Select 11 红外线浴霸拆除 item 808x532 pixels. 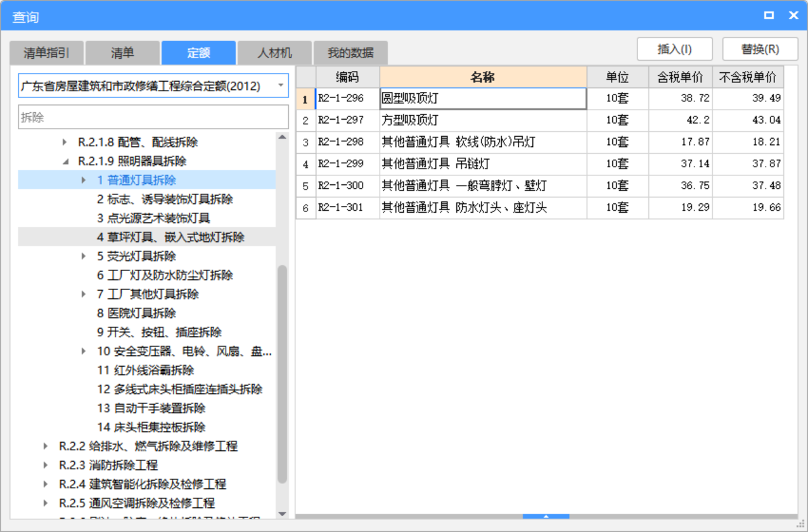coord(145,370)
